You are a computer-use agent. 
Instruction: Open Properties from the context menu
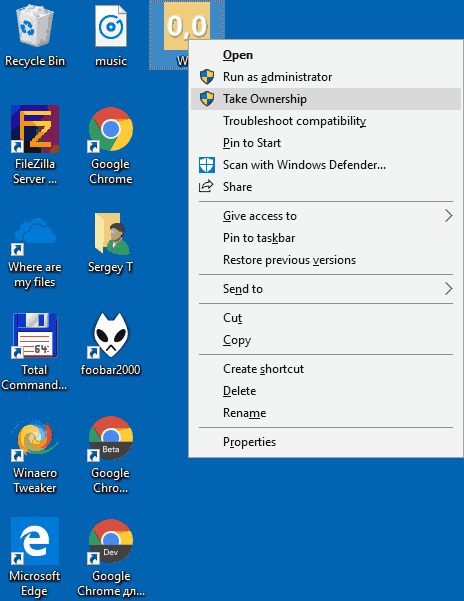[x=326, y=442]
